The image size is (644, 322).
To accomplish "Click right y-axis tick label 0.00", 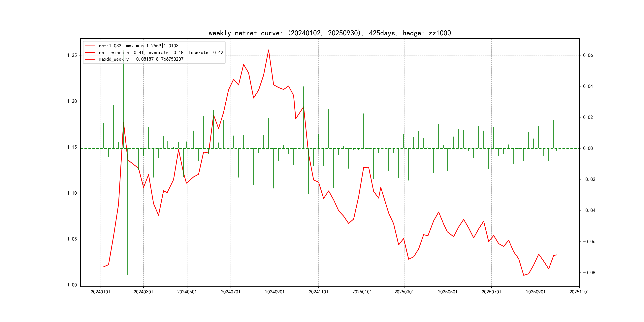I will pyautogui.click(x=588, y=148).
